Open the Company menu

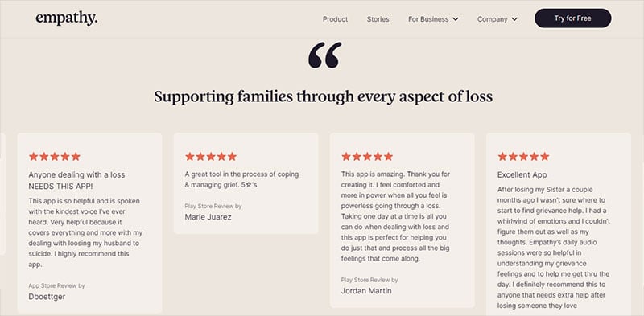tap(497, 18)
